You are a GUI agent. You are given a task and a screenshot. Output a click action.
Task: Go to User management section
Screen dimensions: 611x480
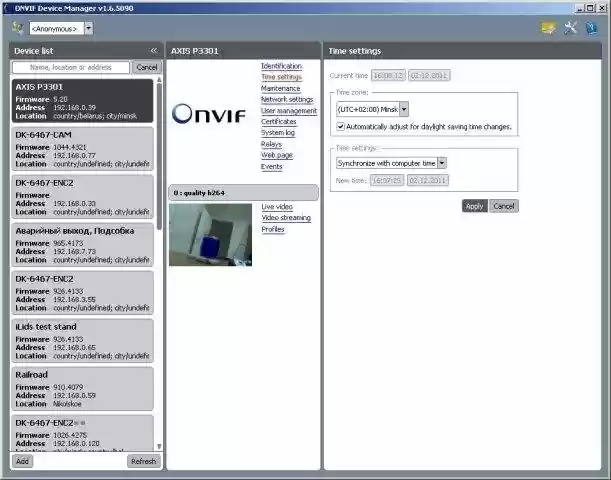point(289,111)
